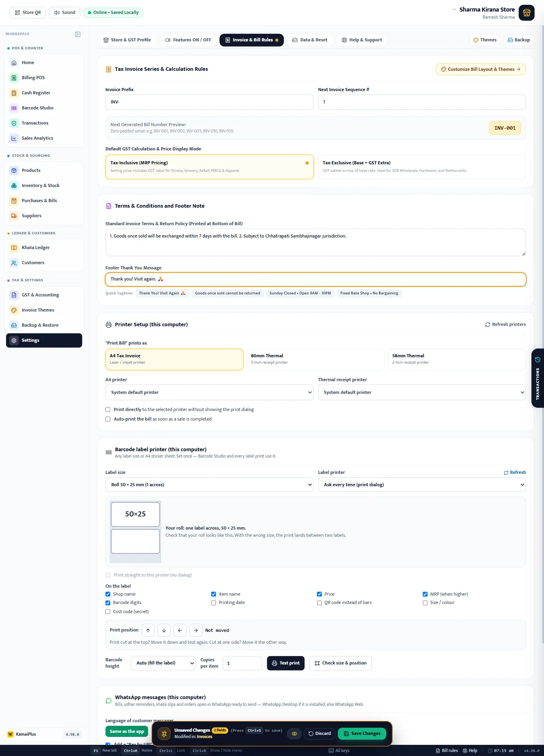
Task: Choose 80mm Thermal print bill option
Action: (316, 359)
